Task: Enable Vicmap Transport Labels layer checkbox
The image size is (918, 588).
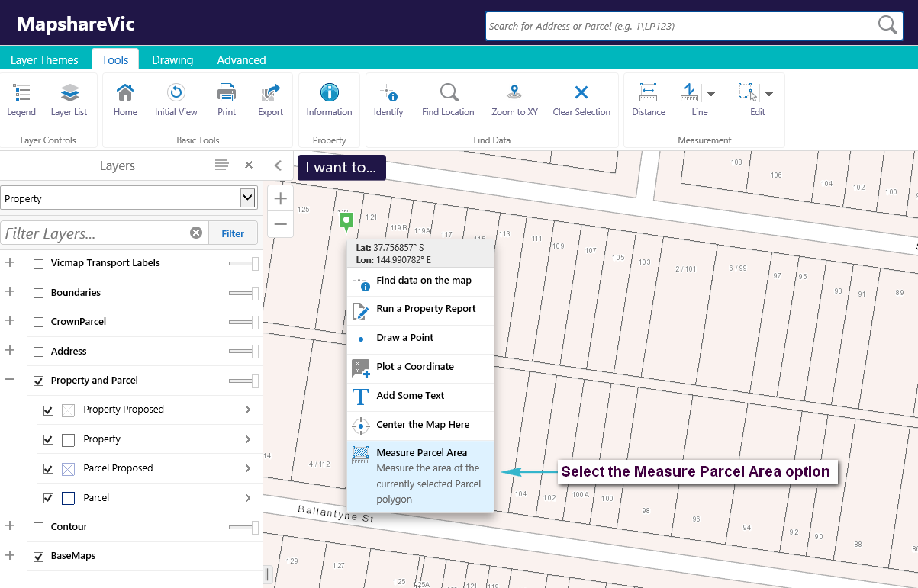Action: [39, 264]
